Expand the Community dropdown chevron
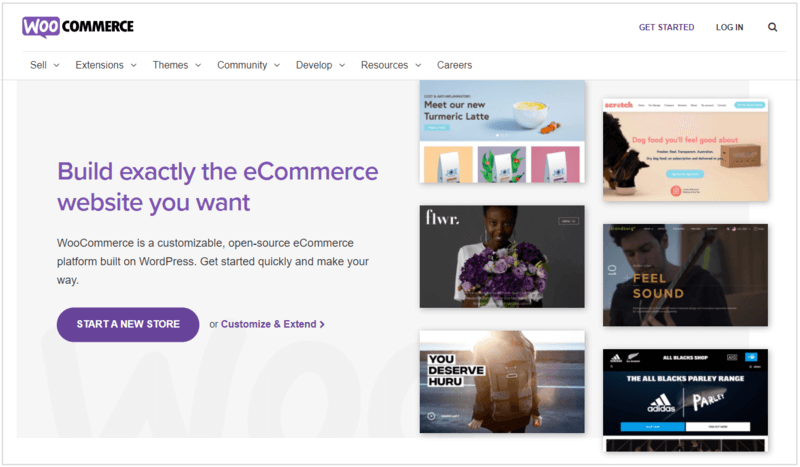 277,65
